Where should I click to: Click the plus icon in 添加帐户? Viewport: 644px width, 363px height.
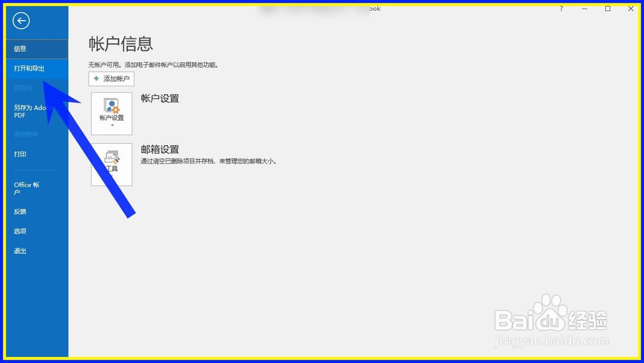[x=96, y=79]
